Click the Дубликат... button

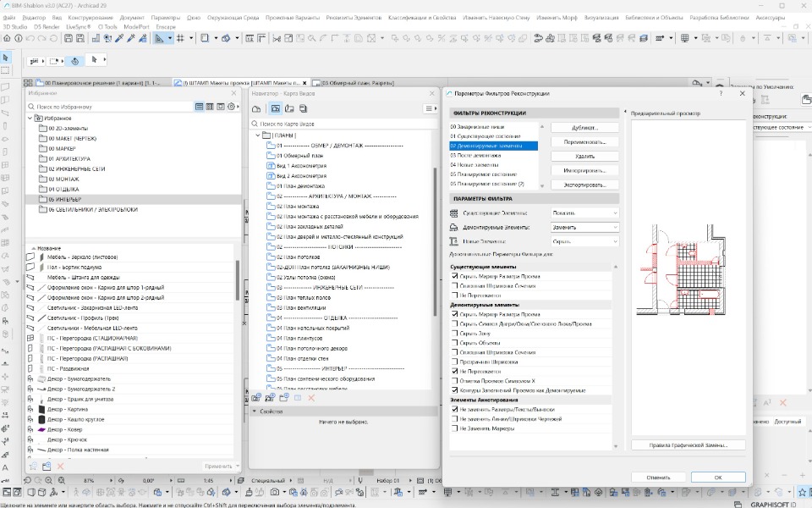pyautogui.click(x=584, y=128)
